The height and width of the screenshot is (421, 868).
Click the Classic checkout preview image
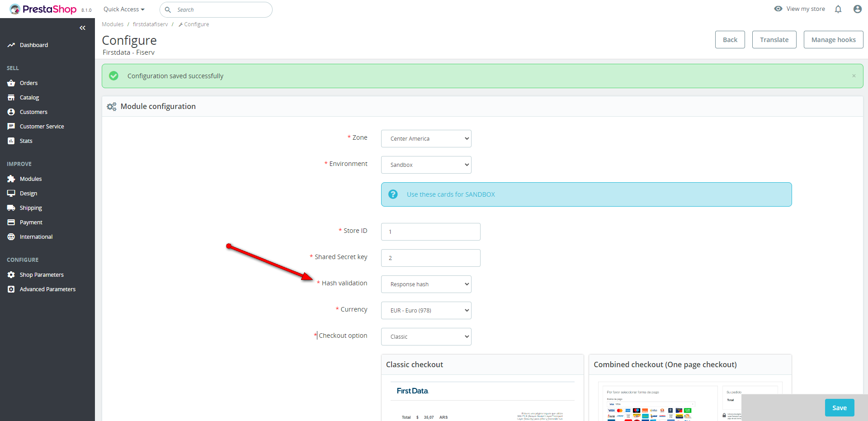[482, 401]
